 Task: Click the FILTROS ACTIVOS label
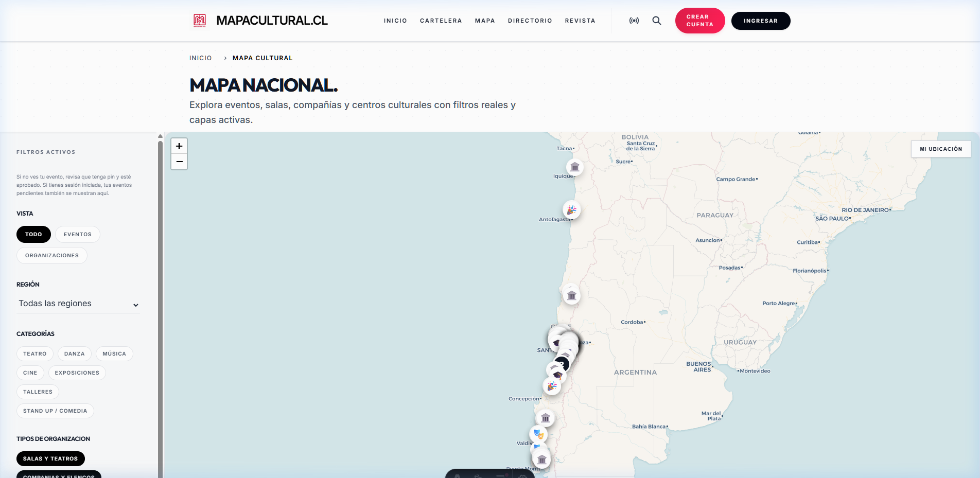point(46,152)
